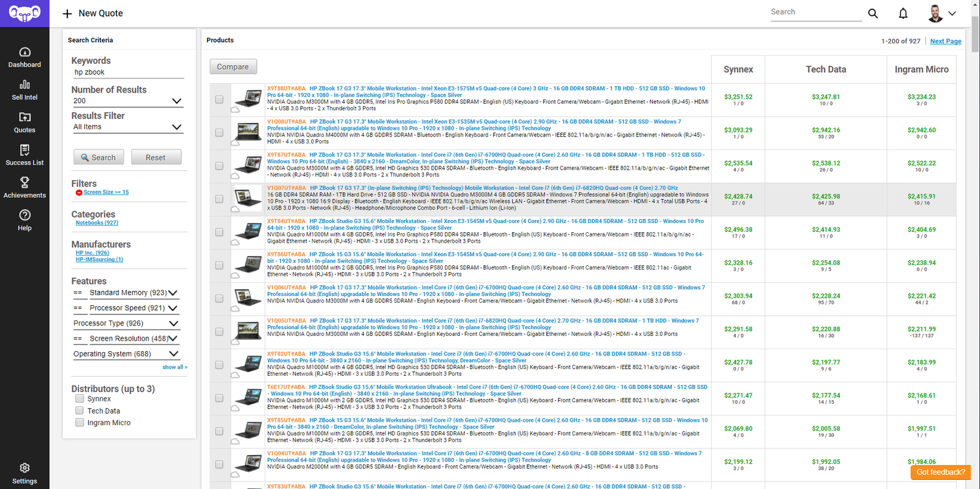The height and width of the screenshot is (489, 980).
Task: Click the Search button in criteria
Action: [x=99, y=157]
